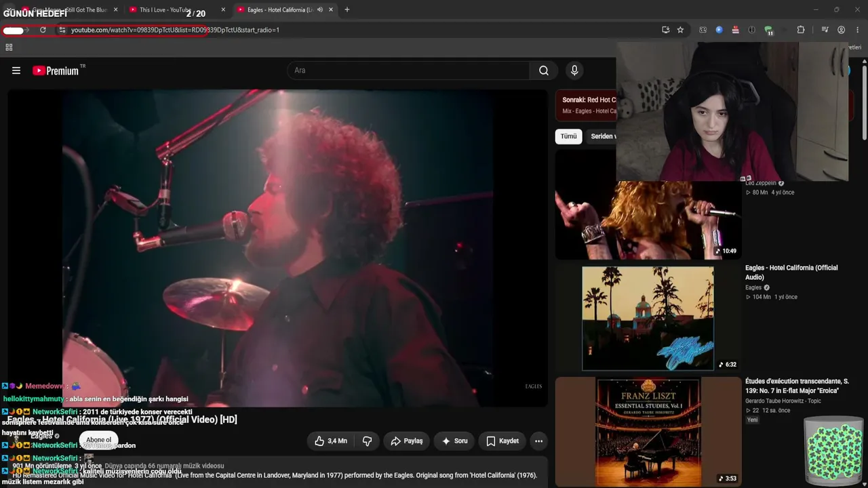
Task: Mute the Eagles tab via speaker icon
Action: (x=319, y=9)
